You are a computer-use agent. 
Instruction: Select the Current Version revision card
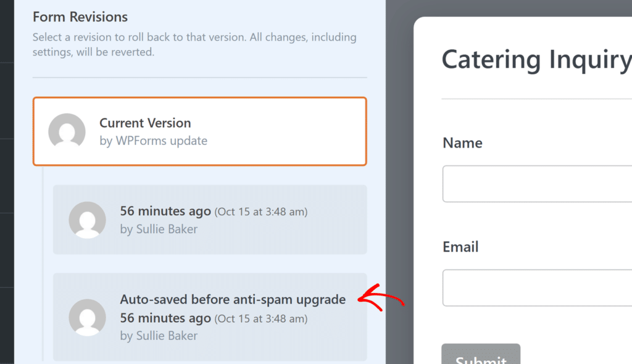coord(199,131)
